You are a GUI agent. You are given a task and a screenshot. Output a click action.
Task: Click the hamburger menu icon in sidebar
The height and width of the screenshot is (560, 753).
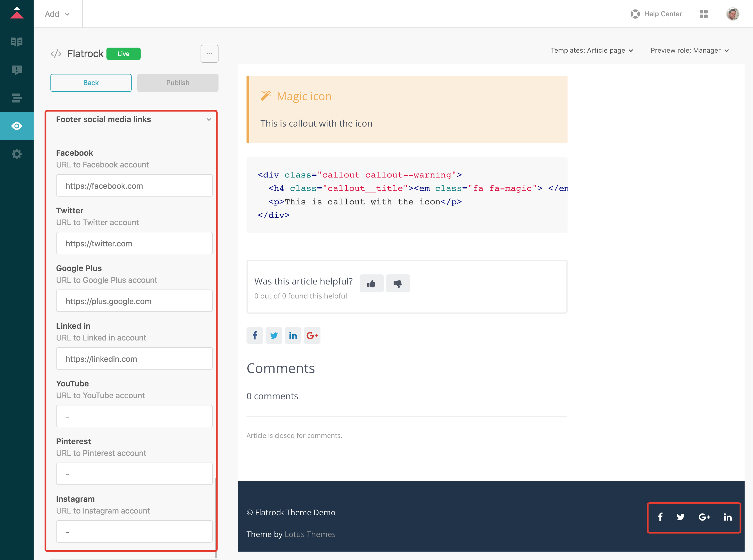(x=17, y=98)
